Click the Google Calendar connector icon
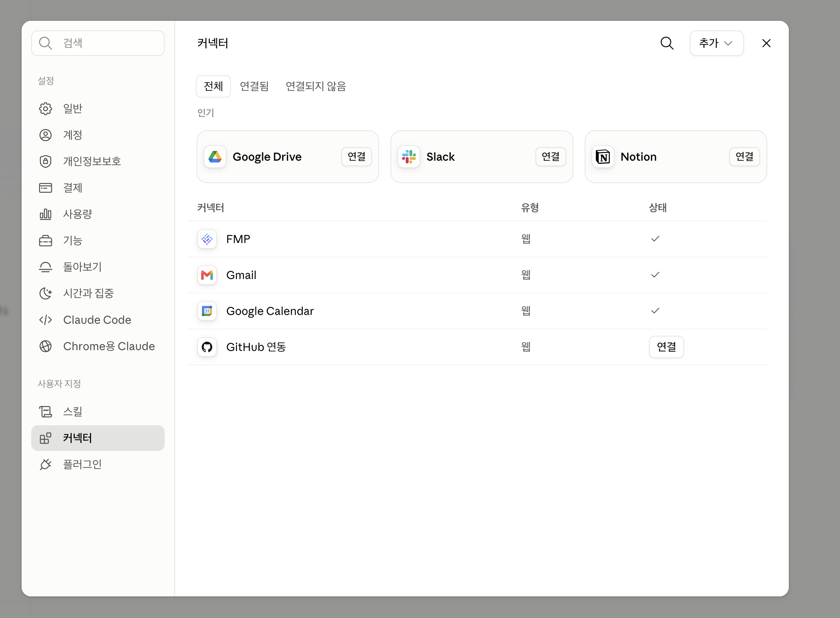This screenshot has width=840, height=618. point(207,311)
